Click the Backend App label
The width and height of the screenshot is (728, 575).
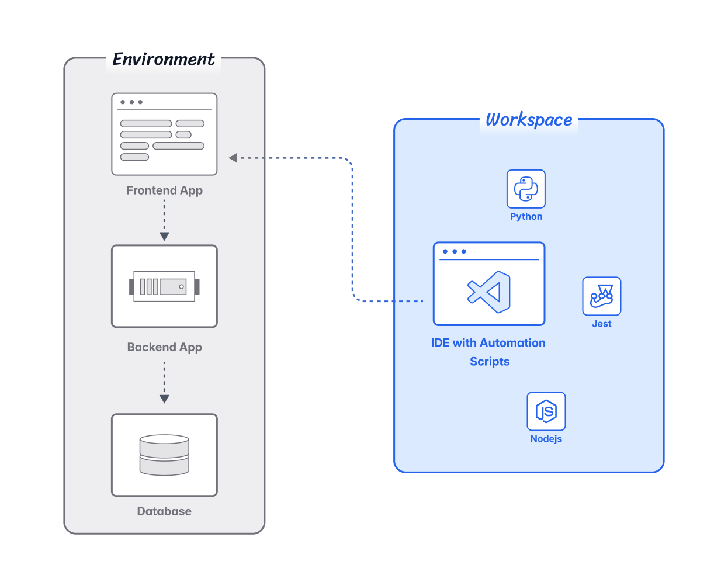point(164,347)
